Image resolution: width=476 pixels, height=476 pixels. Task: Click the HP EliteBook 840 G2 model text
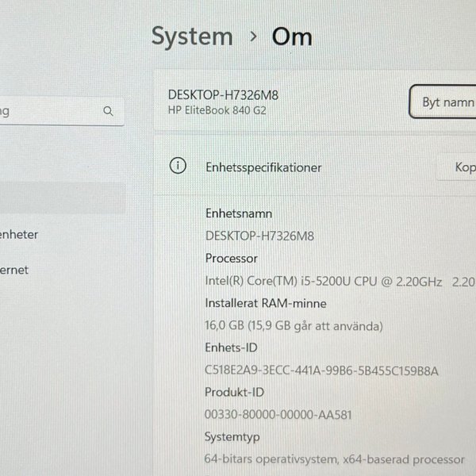coord(217,111)
